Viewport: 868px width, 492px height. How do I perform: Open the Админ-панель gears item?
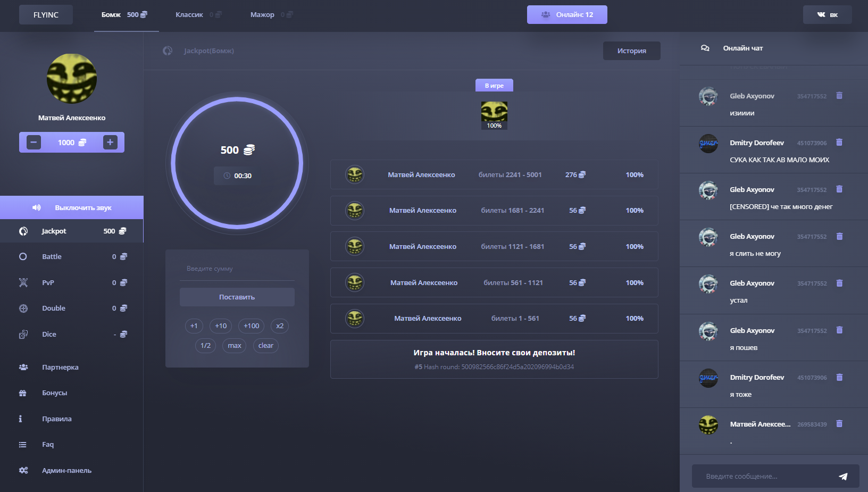tap(66, 471)
